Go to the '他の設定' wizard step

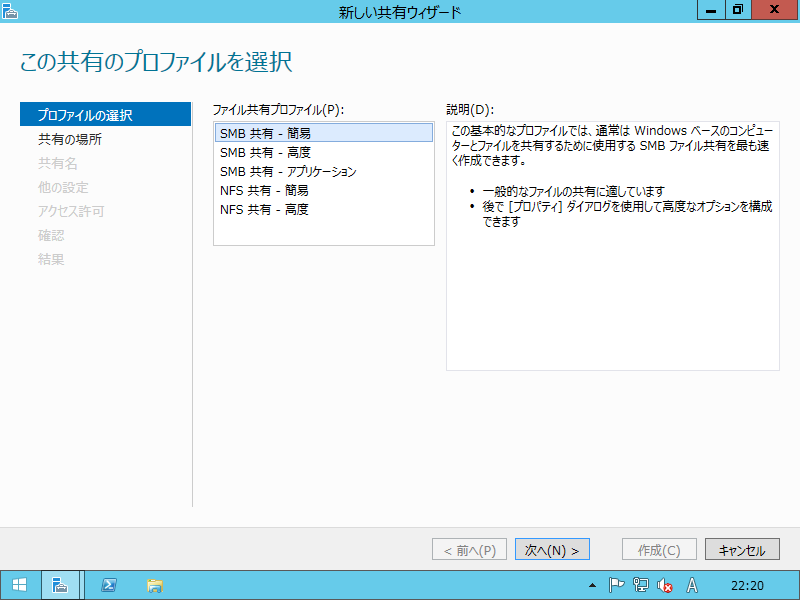[x=63, y=187]
